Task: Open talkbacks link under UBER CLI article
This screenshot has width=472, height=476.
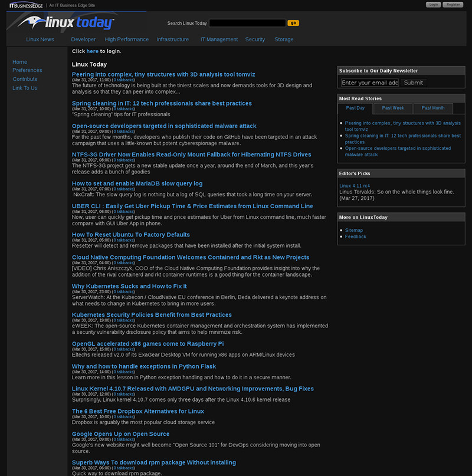Action: click(x=123, y=212)
